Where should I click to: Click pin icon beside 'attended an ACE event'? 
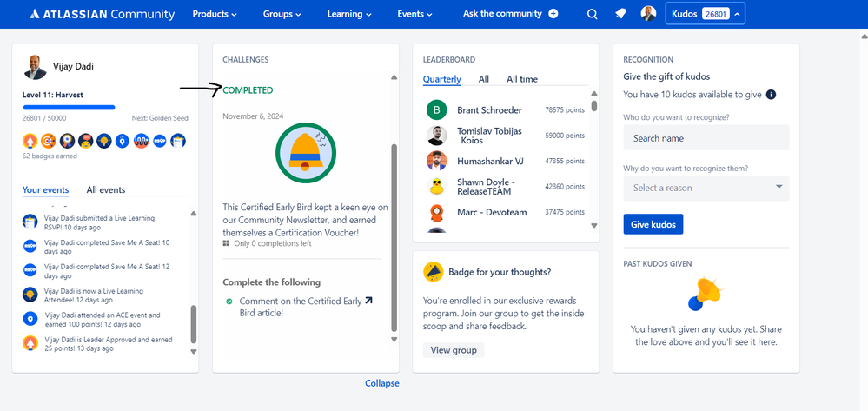click(30, 319)
